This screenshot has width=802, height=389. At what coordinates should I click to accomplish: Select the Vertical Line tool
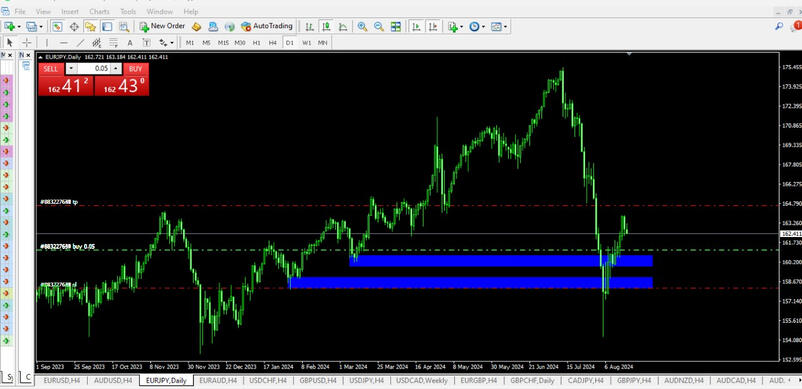point(47,42)
